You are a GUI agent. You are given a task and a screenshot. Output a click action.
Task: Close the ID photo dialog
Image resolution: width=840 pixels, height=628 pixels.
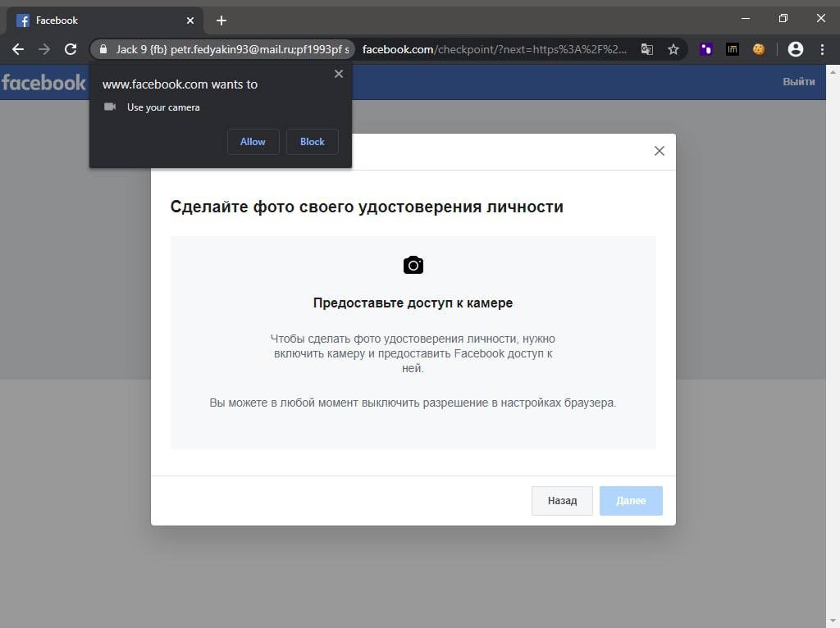pyautogui.click(x=660, y=151)
